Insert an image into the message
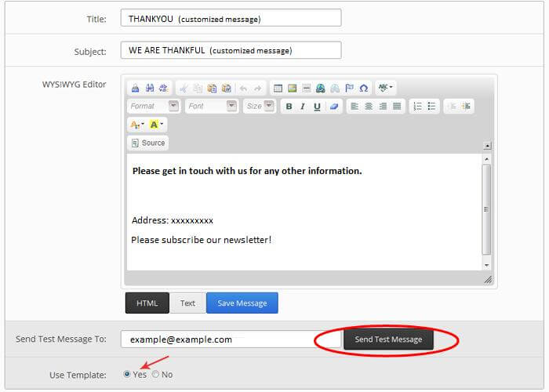The image size is (549, 392). pos(293,89)
